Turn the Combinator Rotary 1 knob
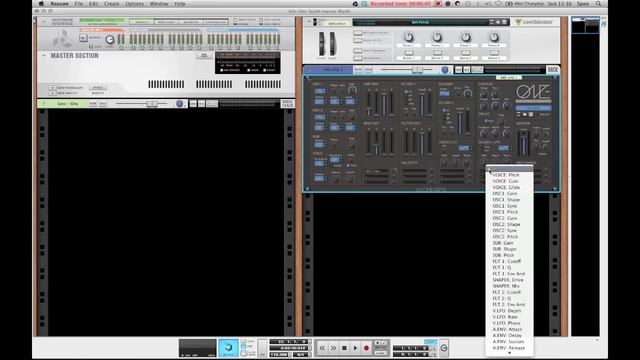This screenshot has height=360, width=640. tap(408, 38)
